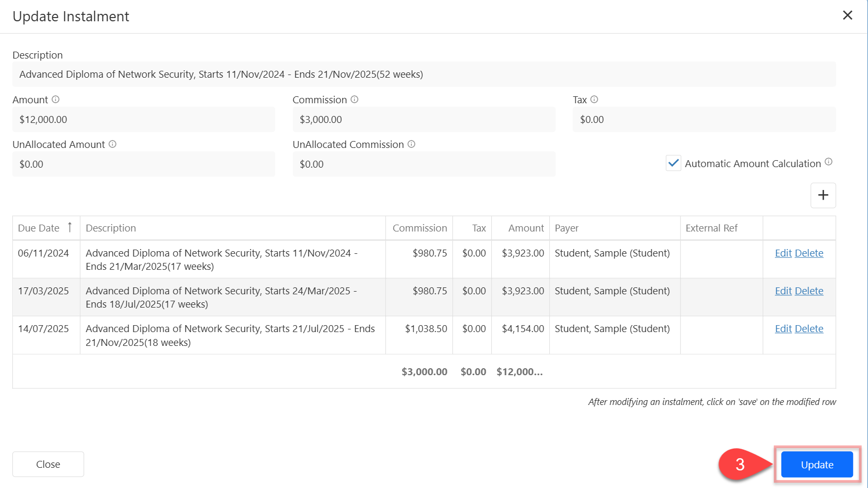Delete the 14/07/2025 instalment
Image resolution: width=868 pixels, height=488 pixels.
pos(809,329)
